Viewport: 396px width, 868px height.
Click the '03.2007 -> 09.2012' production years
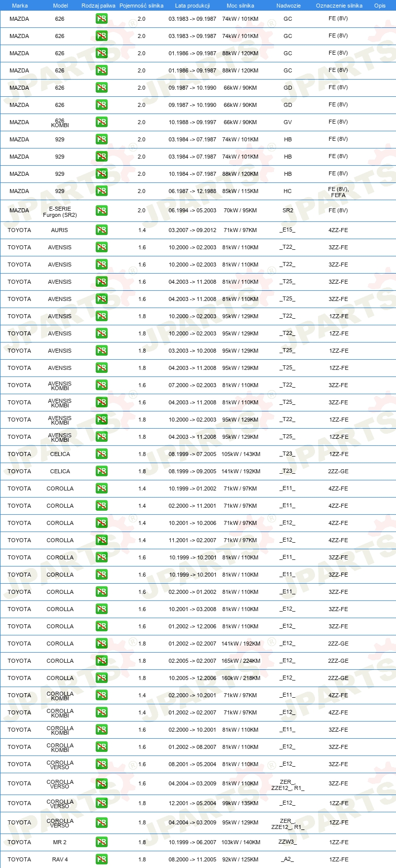(192, 230)
